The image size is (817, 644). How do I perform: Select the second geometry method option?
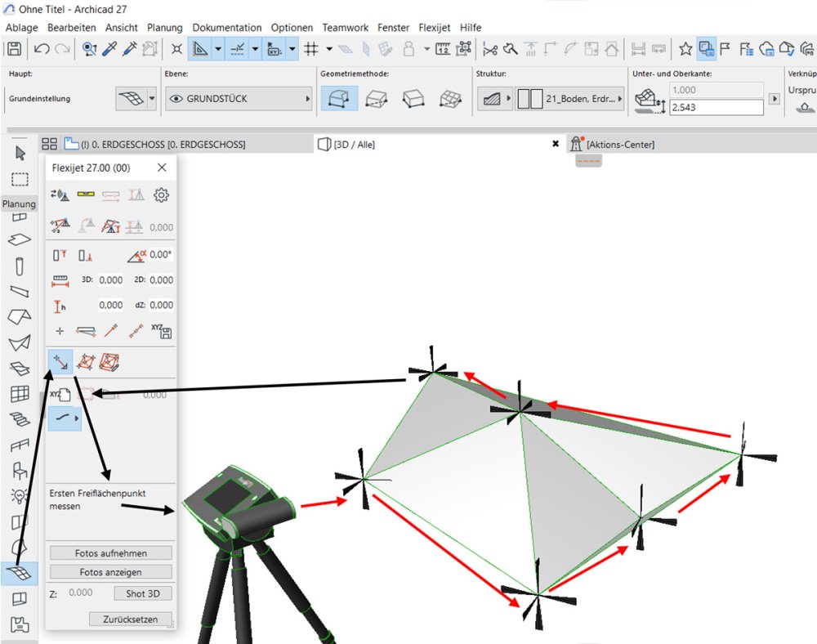coord(376,98)
